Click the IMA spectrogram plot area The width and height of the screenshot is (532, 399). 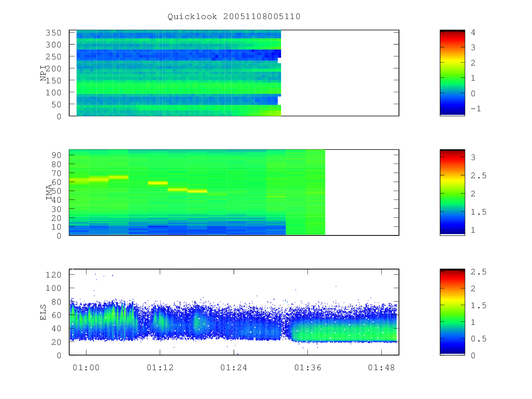tap(234, 192)
